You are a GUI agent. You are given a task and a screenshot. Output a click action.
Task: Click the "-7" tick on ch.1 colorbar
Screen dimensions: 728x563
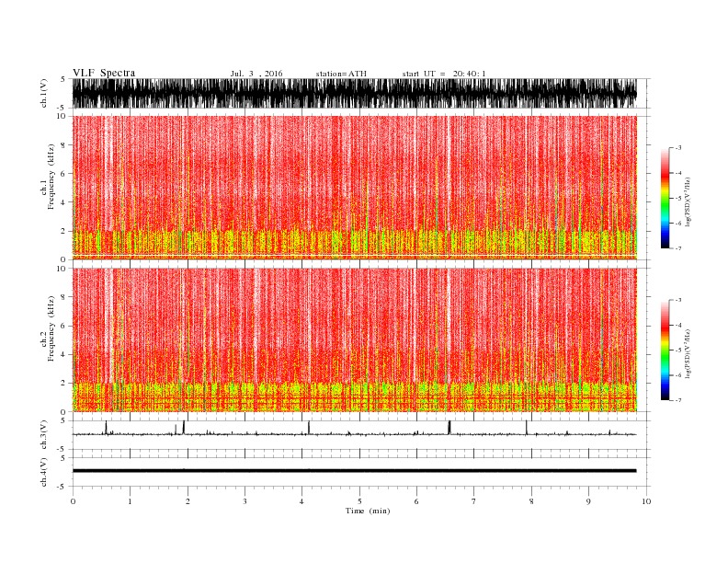coord(678,248)
